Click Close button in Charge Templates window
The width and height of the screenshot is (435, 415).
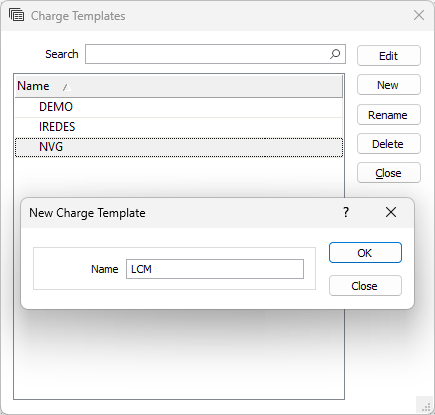389,173
